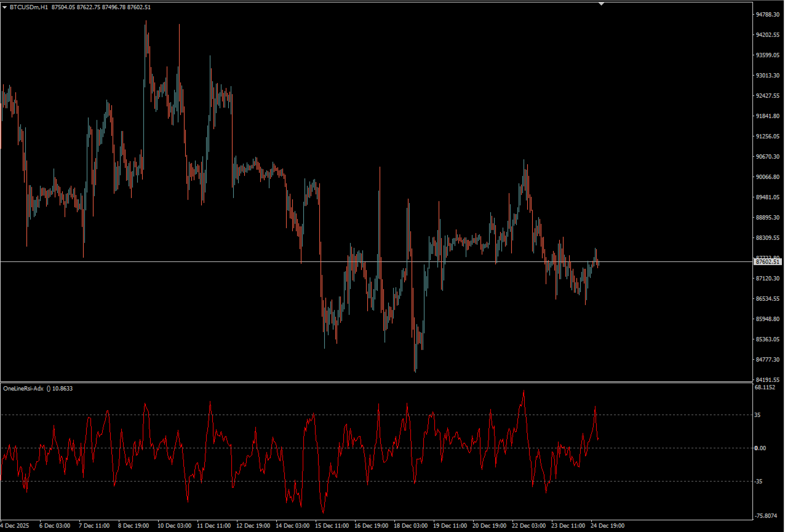Click the 94788.30 price scale label
The image size is (785, 532).
[x=768, y=15]
